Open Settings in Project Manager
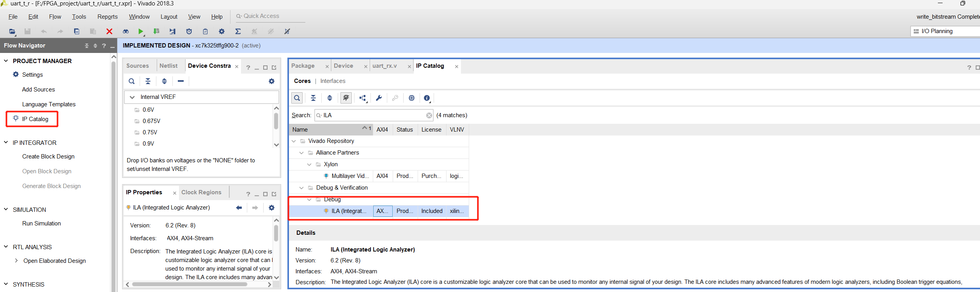The width and height of the screenshot is (980, 292). point(32,75)
